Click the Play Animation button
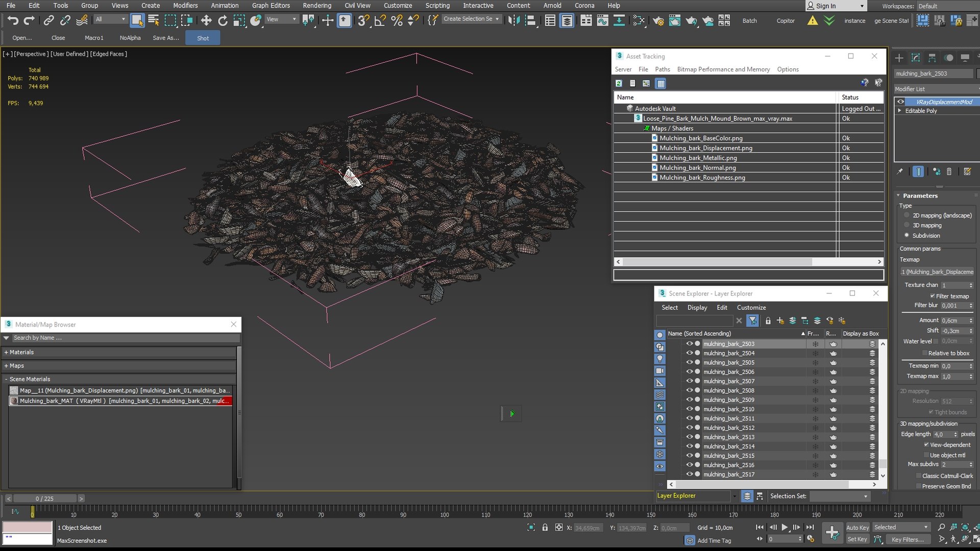 pos(785,527)
